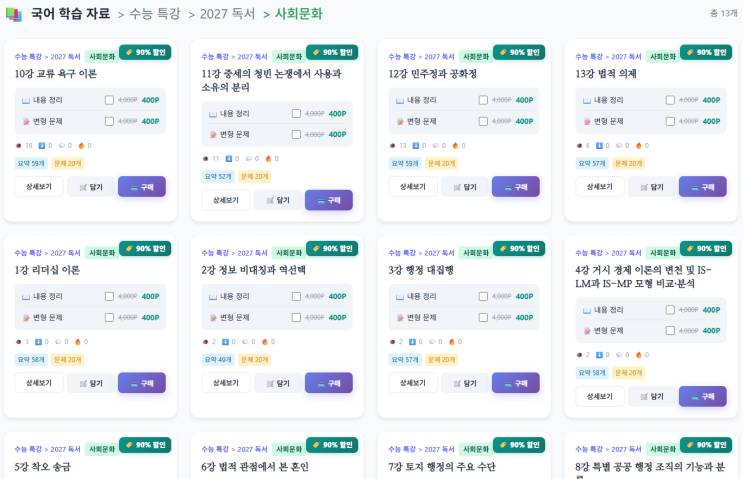Viewport: 743px width, 479px height.
Task: Click the fire icon on 13강 card
Action: coord(640,146)
